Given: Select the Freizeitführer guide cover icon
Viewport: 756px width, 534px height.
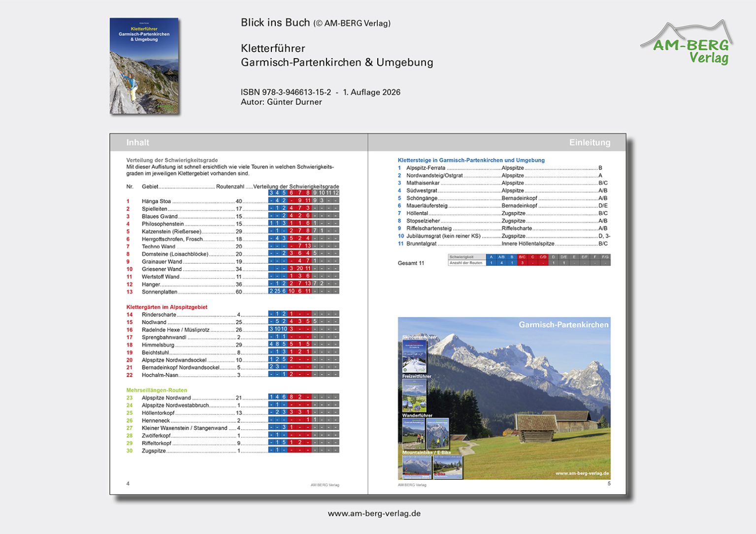Looking at the screenshot, I should point(414,394).
